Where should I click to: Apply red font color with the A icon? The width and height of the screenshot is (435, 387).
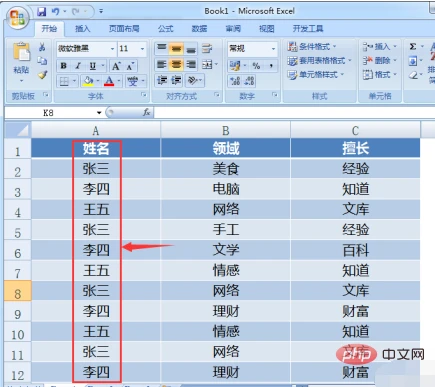point(109,81)
